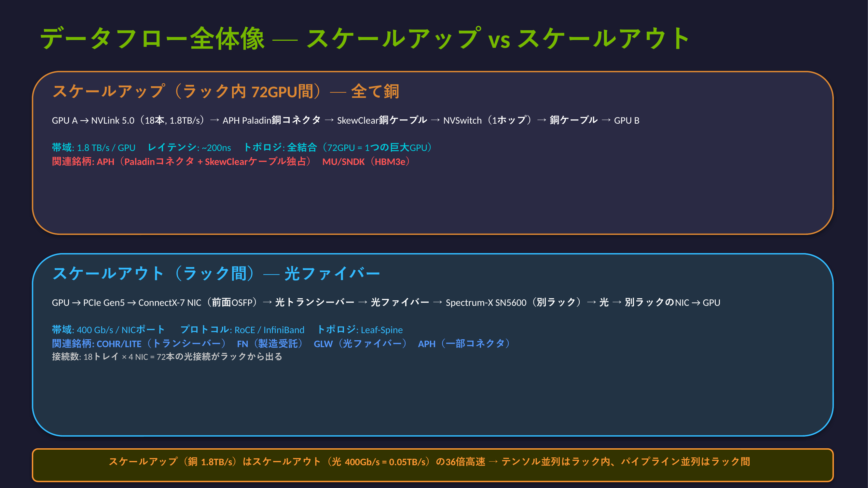
Task: Click the MU/SNDK (HBM3e) text
Action: (366, 162)
